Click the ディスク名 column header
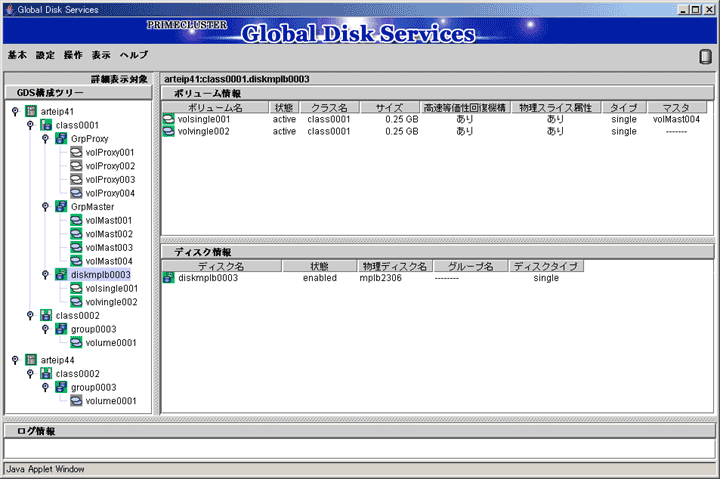 (x=221, y=266)
